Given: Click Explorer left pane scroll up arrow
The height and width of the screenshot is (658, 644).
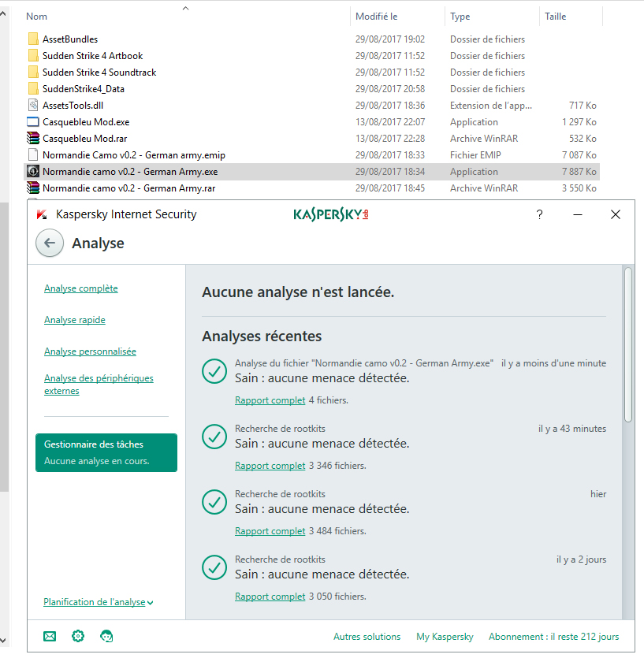Looking at the screenshot, I should 3,14.
